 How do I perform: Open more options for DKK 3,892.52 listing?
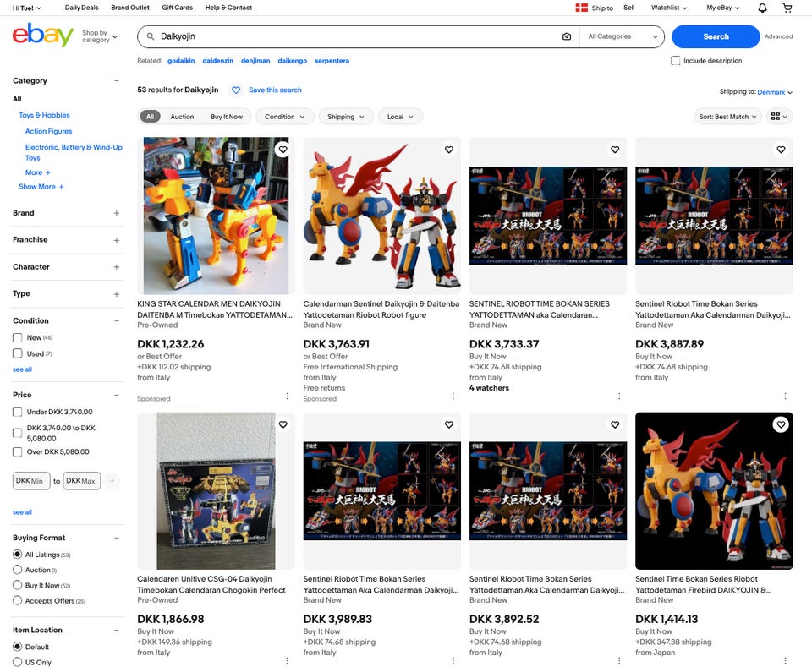point(619,661)
